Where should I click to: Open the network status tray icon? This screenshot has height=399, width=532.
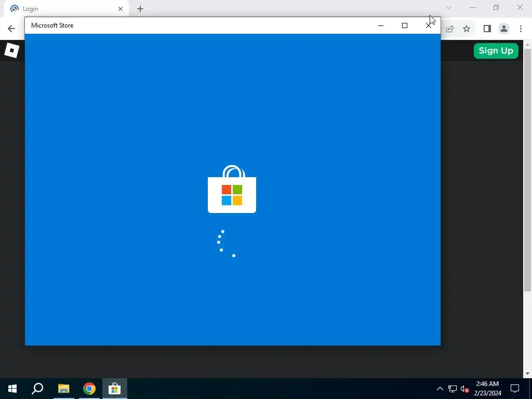click(453, 389)
